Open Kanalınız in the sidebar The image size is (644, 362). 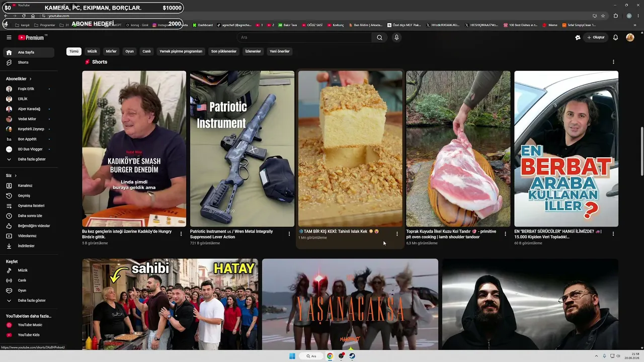[28, 186]
